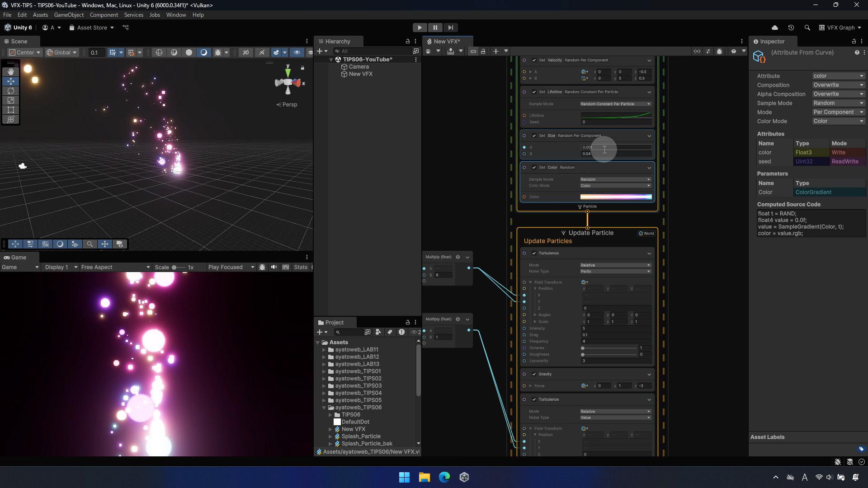Open the Color gradient swatch
Viewport: 868px width, 488px height.
click(616, 197)
